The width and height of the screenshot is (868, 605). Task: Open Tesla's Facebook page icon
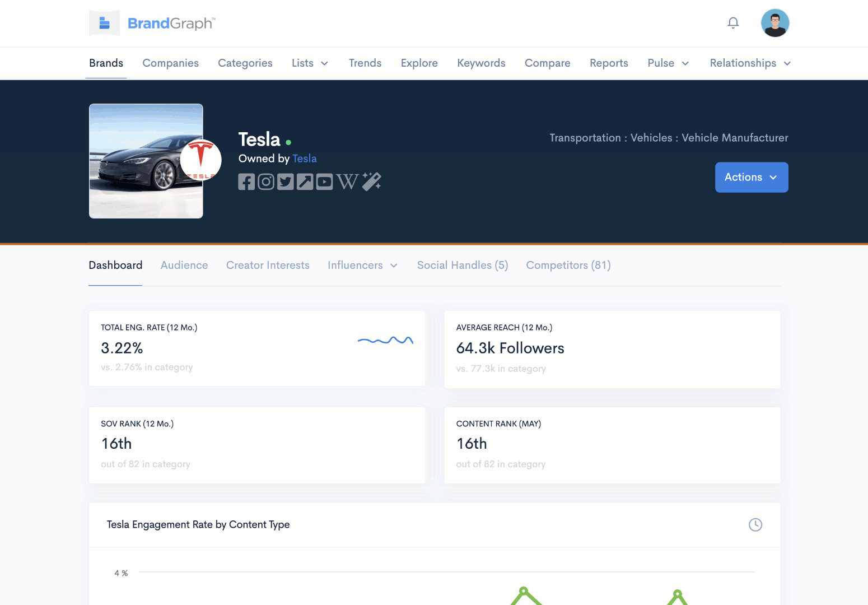point(246,182)
